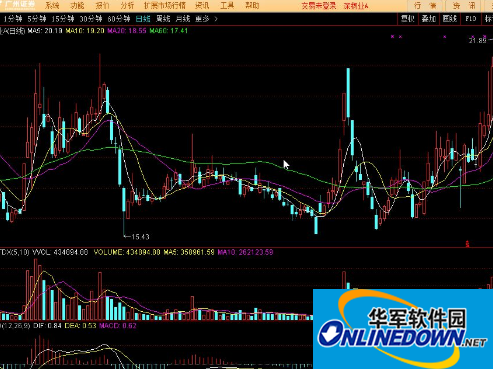Screen dimensions: 493x369
Task: Select the 15分钟 period tab
Action: [x=63, y=19]
